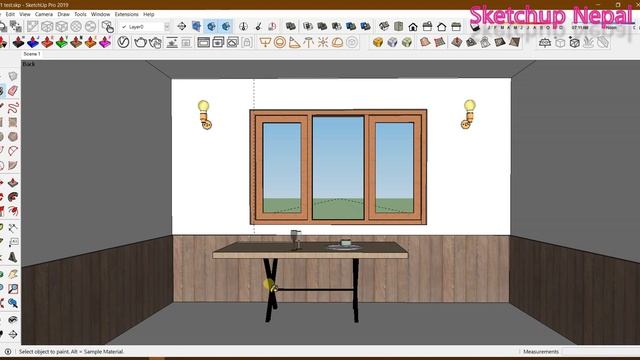Toggle Display Section Fill button
The image size is (640, 360).
[226, 27]
